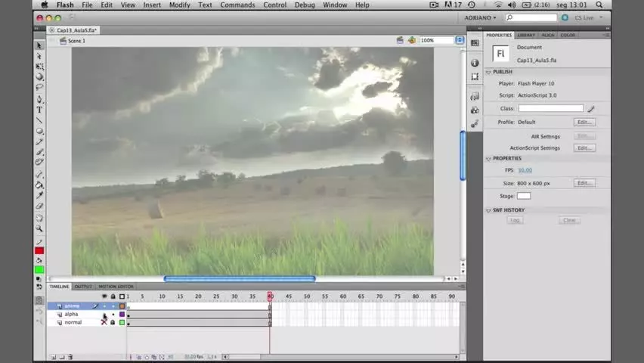The width and height of the screenshot is (644, 363).
Task: Click Edit button next to document Size
Action: pos(584,183)
